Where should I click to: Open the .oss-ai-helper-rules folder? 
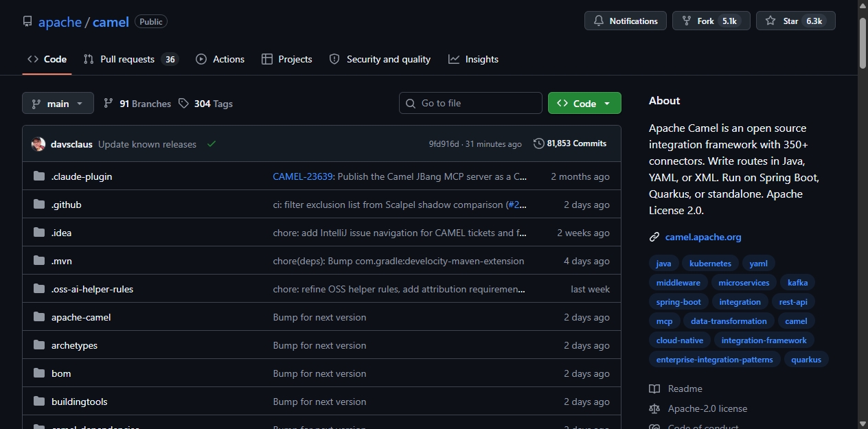[x=92, y=289]
